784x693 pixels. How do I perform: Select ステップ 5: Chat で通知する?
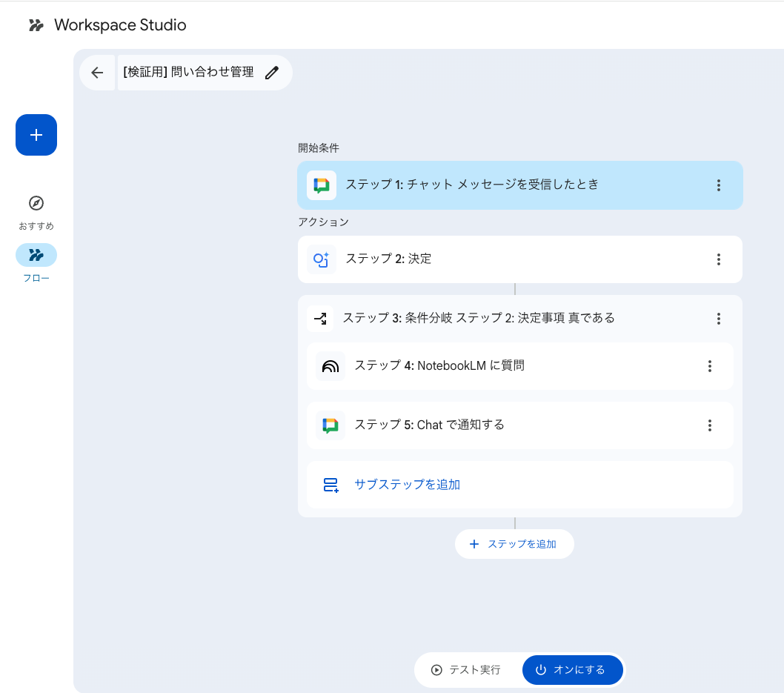(x=520, y=425)
